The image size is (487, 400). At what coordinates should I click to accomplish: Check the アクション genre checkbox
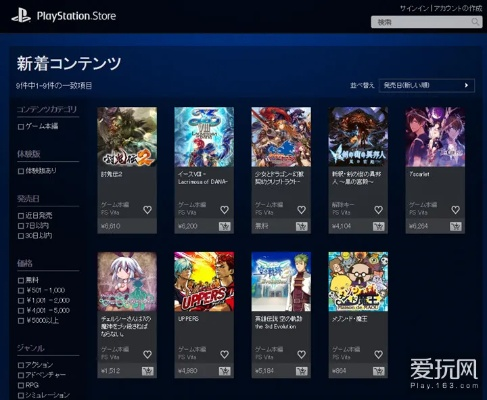(21, 365)
